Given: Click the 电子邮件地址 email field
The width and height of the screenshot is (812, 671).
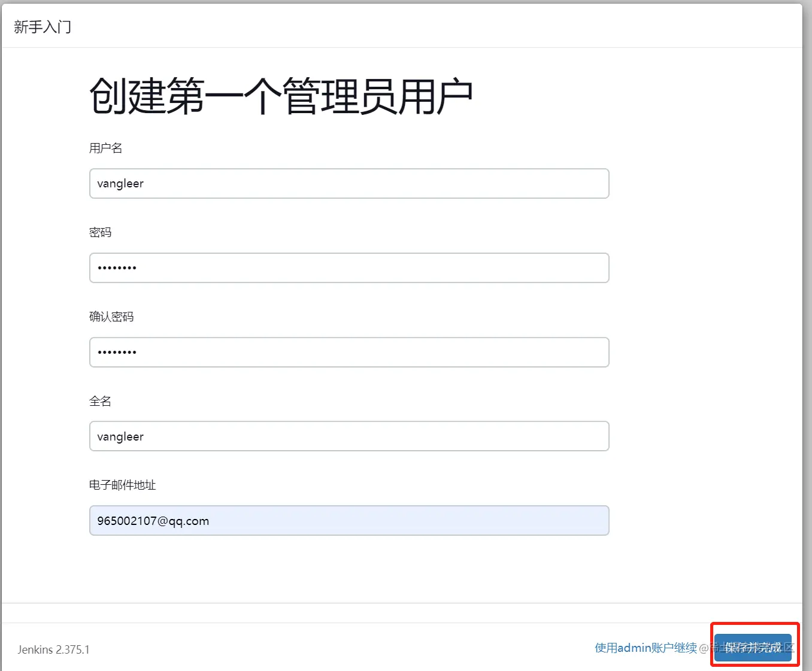Looking at the screenshot, I should point(349,521).
